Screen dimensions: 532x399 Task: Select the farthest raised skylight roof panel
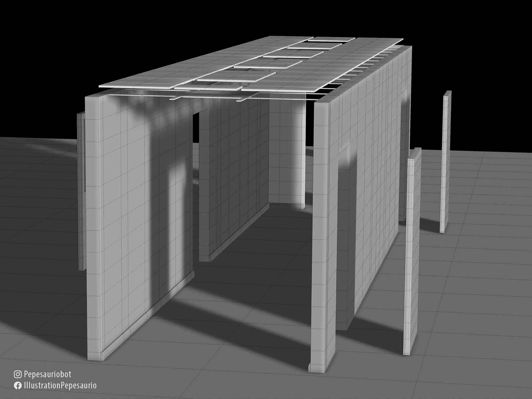pos(331,39)
